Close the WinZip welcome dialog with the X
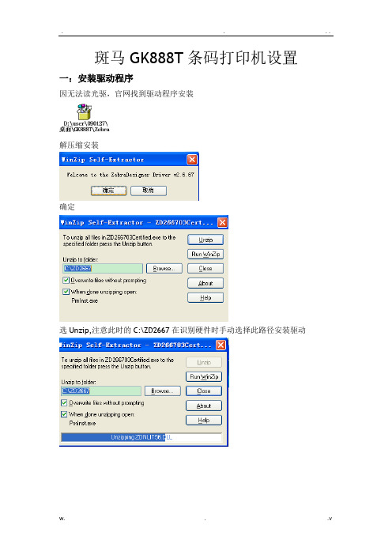The image size is (392, 555). (x=192, y=160)
